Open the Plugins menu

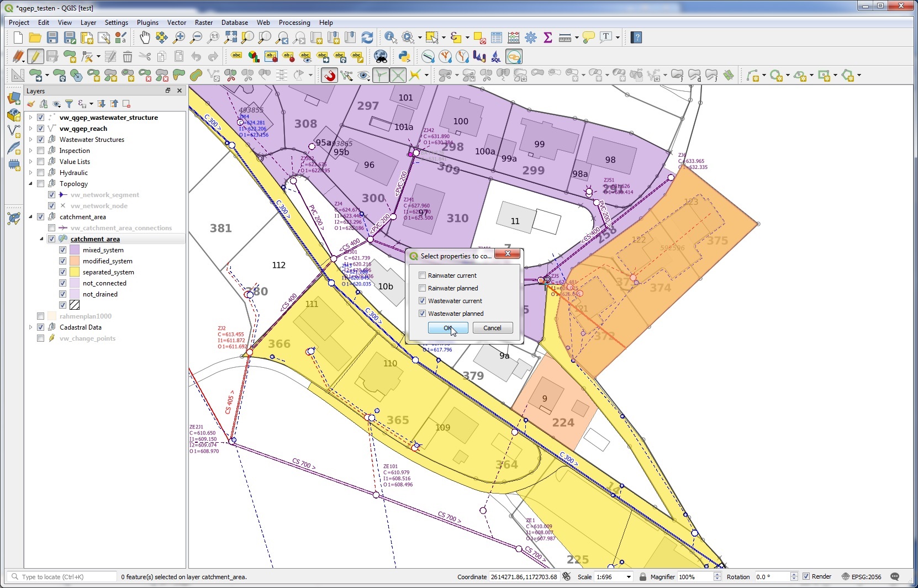(x=147, y=23)
